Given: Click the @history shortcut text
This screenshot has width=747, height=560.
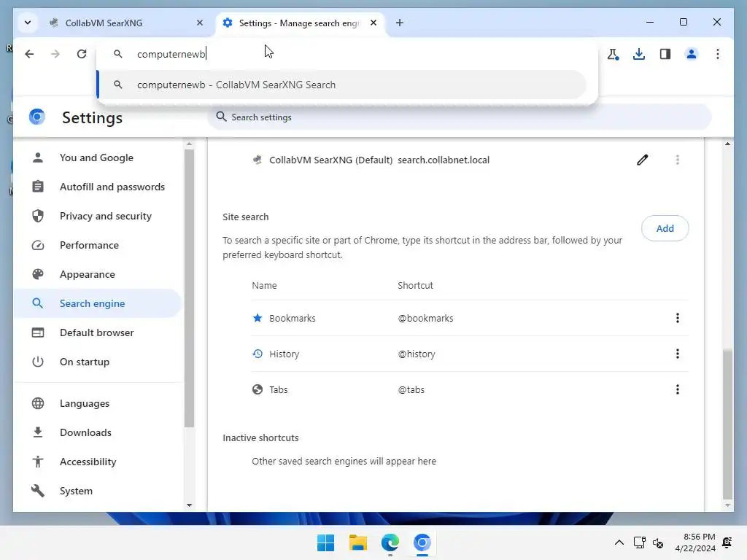Looking at the screenshot, I should [x=417, y=354].
